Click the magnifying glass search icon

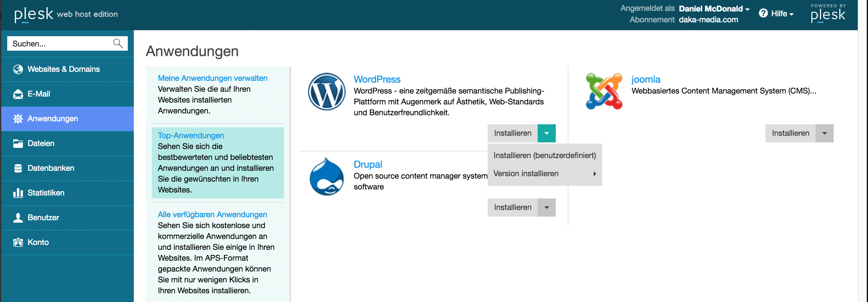pyautogui.click(x=118, y=43)
